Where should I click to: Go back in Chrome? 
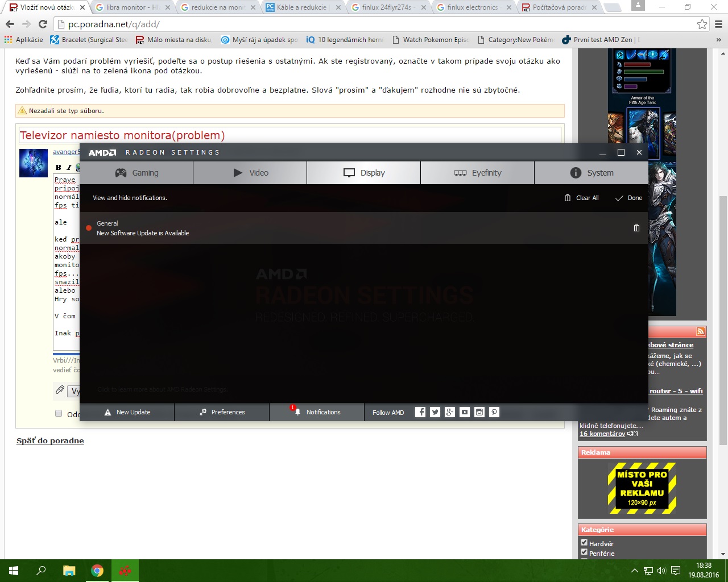(10, 24)
